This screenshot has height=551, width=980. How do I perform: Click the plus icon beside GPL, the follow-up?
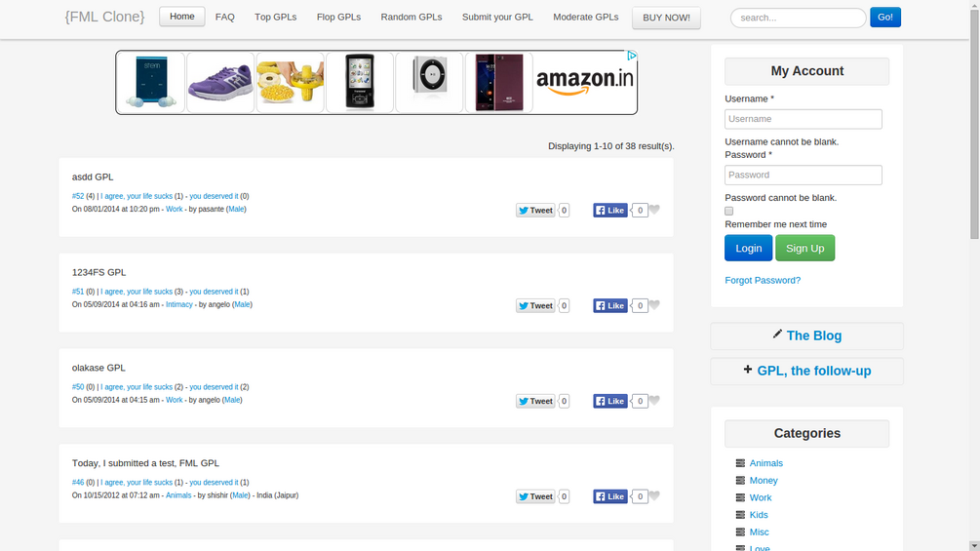[x=748, y=370]
